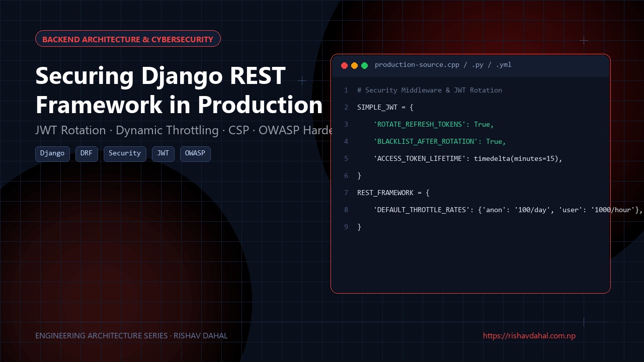
Task: Click the REST_FRAMEWORK code line
Action: point(393,193)
